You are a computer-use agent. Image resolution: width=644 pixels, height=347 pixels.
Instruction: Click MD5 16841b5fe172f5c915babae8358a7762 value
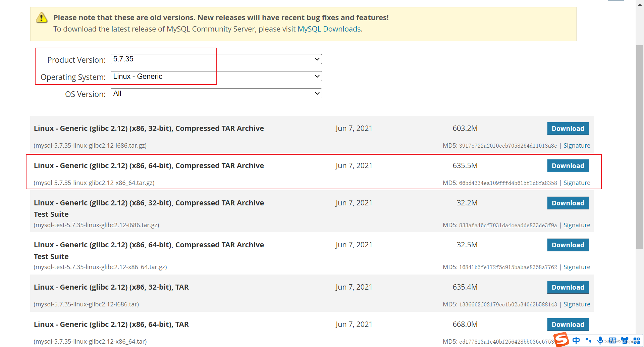pyautogui.click(x=508, y=267)
